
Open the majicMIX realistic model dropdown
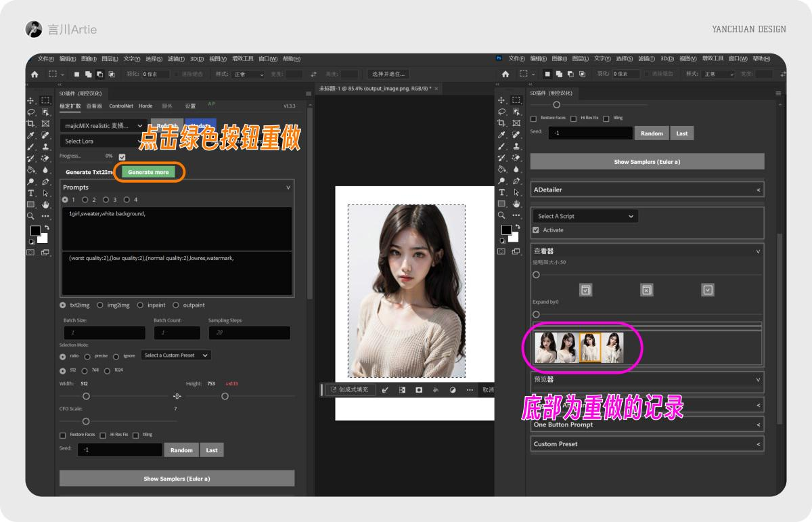[x=101, y=125]
